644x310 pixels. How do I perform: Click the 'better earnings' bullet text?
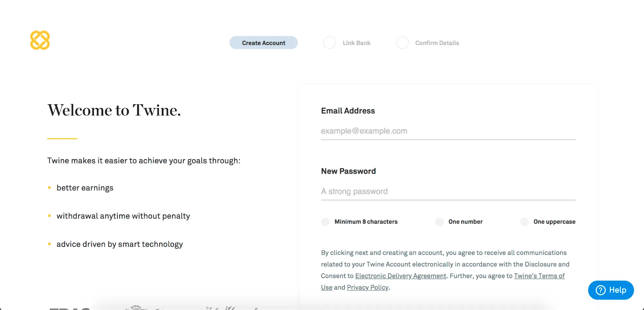[x=85, y=188]
